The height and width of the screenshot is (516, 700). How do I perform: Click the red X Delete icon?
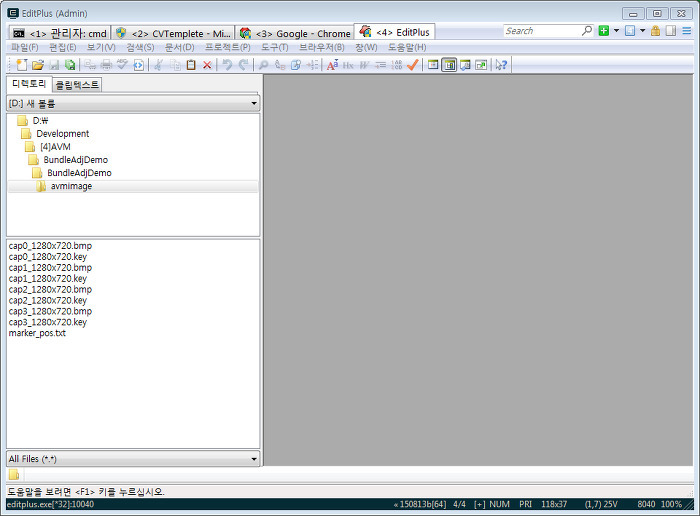(x=207, y=65)
